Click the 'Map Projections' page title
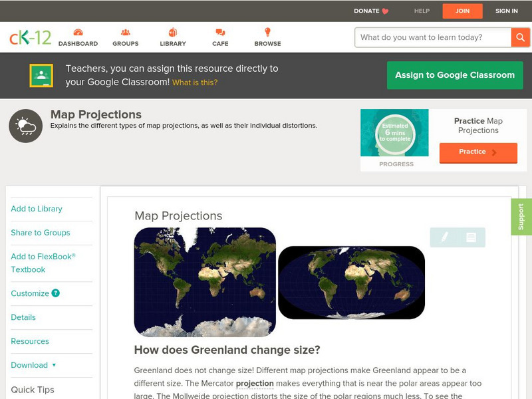Screen dimensions: 532x399 (96, 114)
